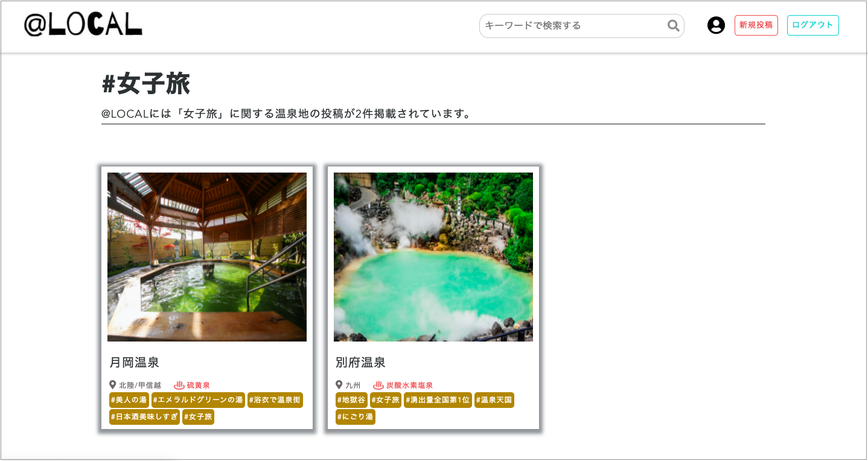868x461 pixels.
Task: Open the #温泉天国 tag
Action: pos(494,400)
